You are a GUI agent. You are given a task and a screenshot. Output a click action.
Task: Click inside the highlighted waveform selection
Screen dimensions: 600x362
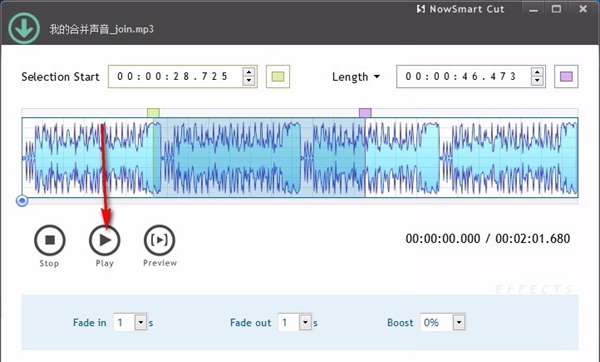click(x=259, y=157)
